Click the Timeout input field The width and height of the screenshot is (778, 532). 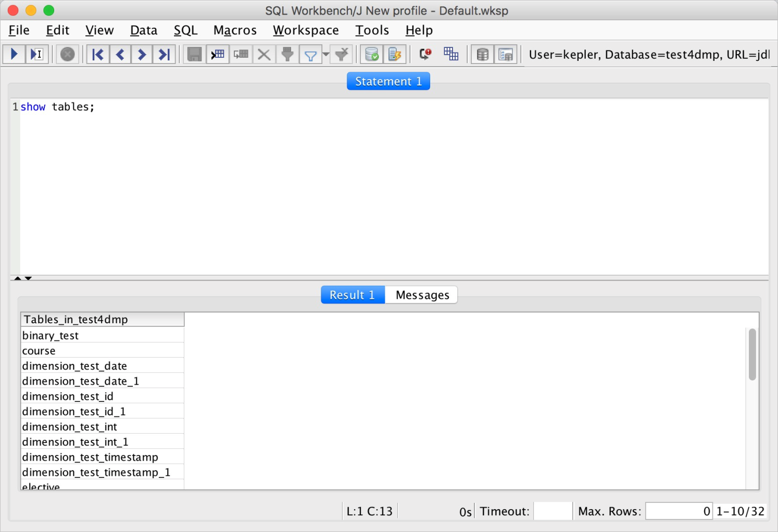(553, 511)
